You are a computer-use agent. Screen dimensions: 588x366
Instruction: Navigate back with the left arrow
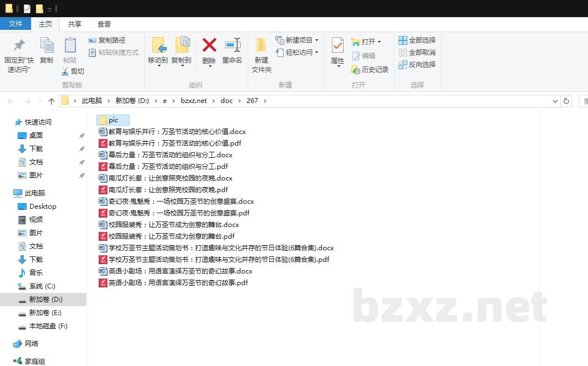pyautogui.click(x=11, y=101)
